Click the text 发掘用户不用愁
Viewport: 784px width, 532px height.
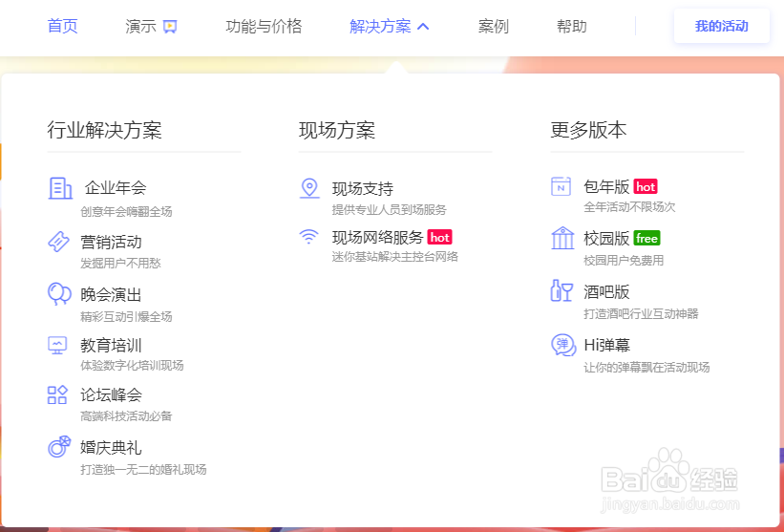coord(120,263)
